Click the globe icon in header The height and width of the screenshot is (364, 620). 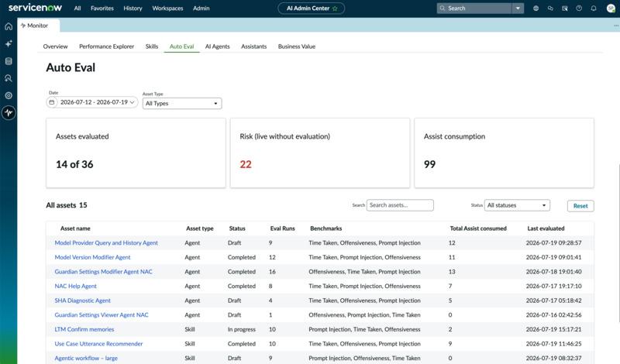click(536, 9)
